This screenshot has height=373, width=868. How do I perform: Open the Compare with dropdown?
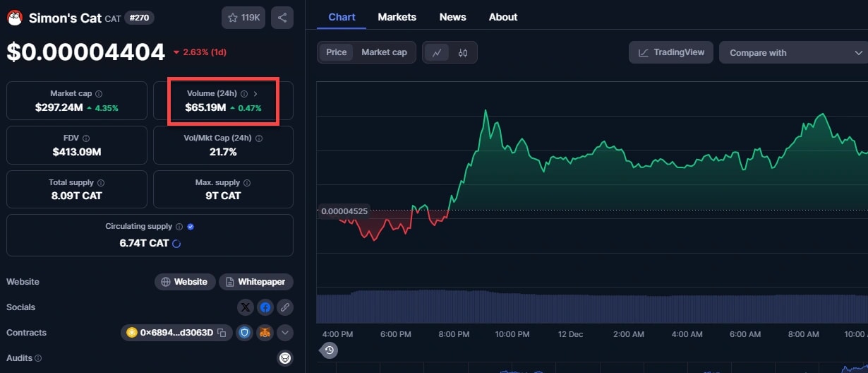794,52
